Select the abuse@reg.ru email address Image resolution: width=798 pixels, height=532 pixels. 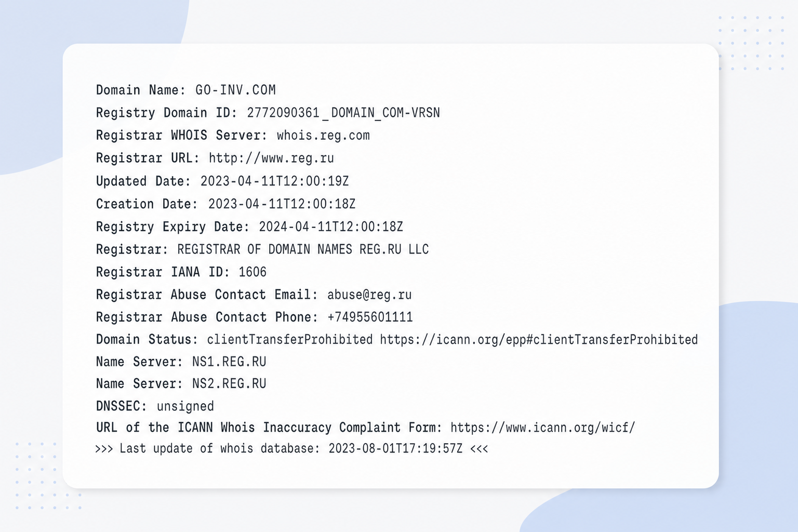(369, 295)
